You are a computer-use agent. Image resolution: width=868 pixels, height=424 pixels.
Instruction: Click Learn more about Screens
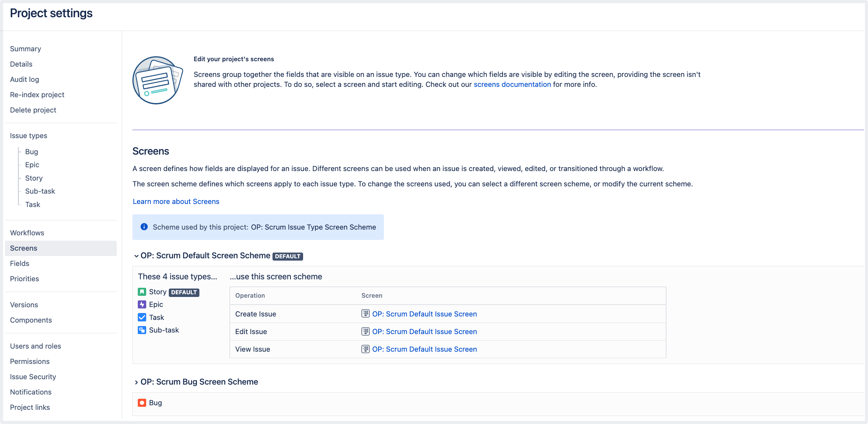pyautogui.click(x=176, y=201)
